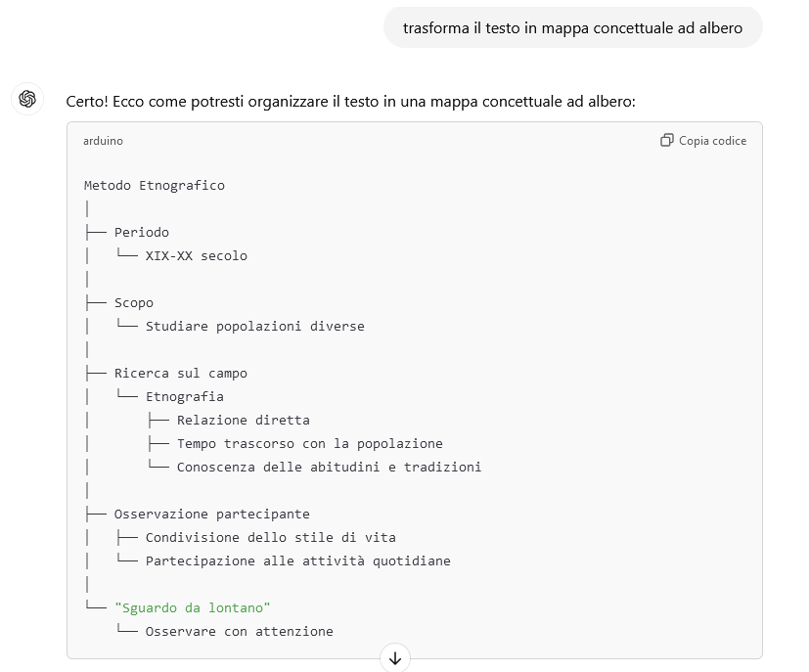
Task: Click the Etnografia sub-node
Action: pos(184,396)
